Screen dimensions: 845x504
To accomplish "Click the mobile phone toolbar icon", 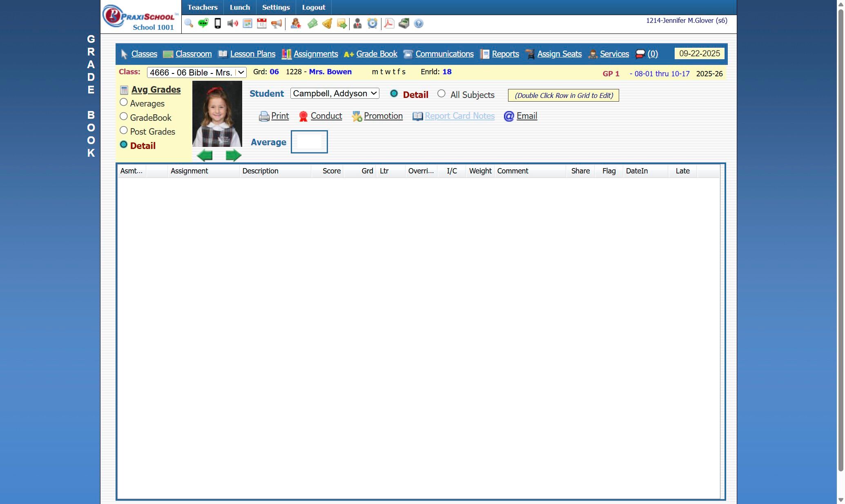I will coord(218,23).
